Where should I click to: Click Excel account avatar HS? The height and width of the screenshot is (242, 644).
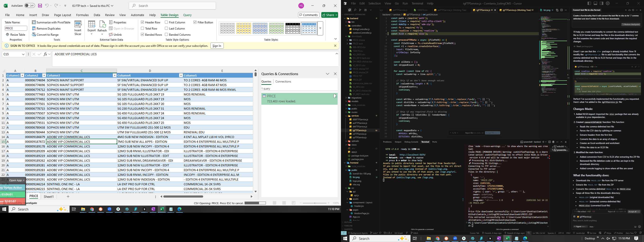click(x=301, y=6)
